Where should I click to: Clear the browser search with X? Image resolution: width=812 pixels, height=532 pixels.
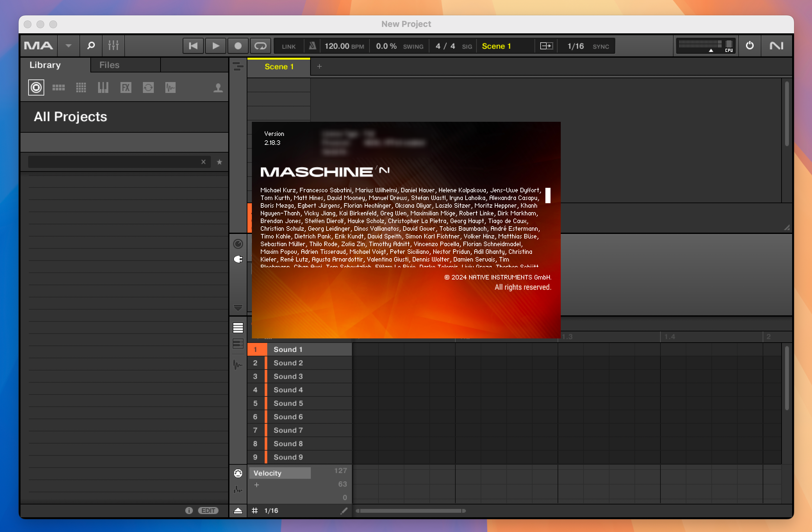tap(203, 162)
